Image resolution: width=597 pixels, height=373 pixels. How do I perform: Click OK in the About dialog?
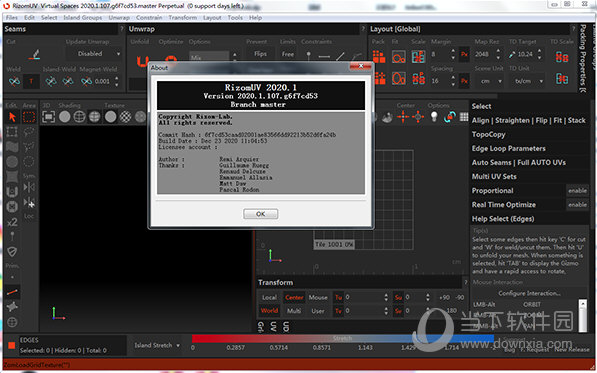point(260,214)
